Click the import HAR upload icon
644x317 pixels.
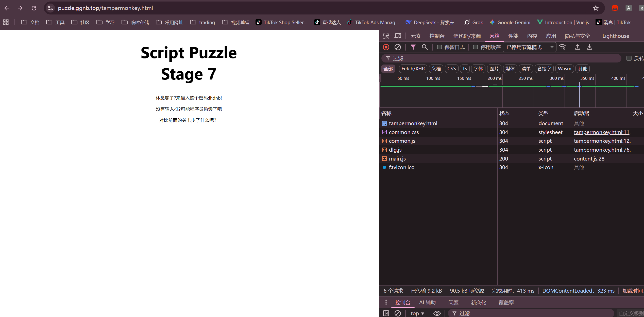[x=578, y=47]
